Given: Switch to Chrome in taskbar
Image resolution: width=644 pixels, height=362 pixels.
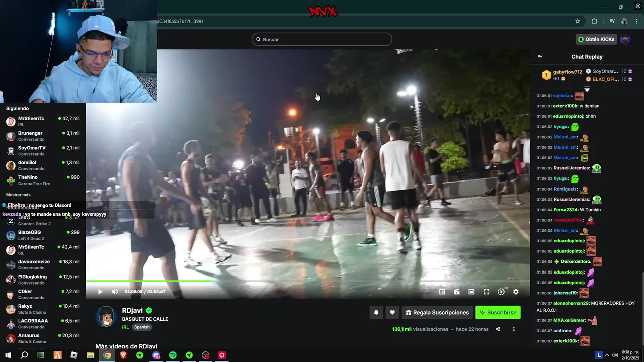Looking at the screenshot, I should pos(107,355).
